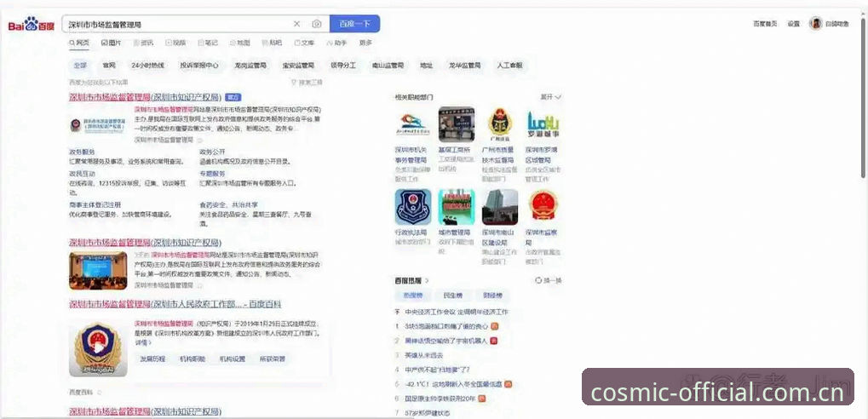This screenshot has width=868, height=419.
Task: Select the 24小时热线 filter chip
Action: [148, 66]
